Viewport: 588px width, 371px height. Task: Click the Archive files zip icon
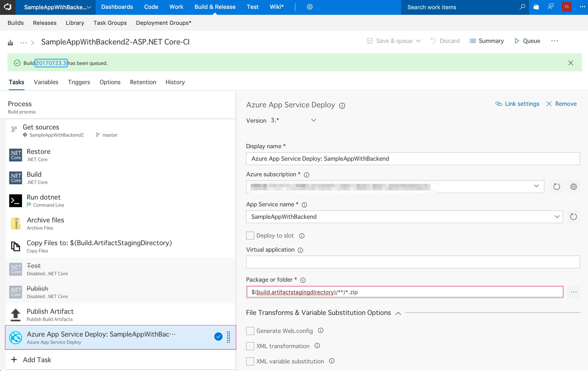(x=16, y=223)
